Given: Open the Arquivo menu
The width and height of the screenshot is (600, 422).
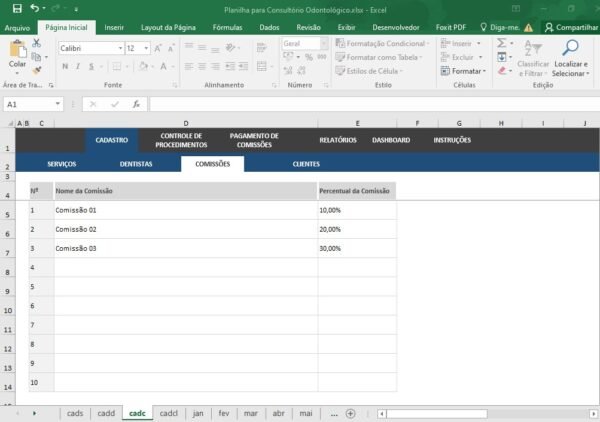Looking at the screenshot, I should (x=17, y=28).
